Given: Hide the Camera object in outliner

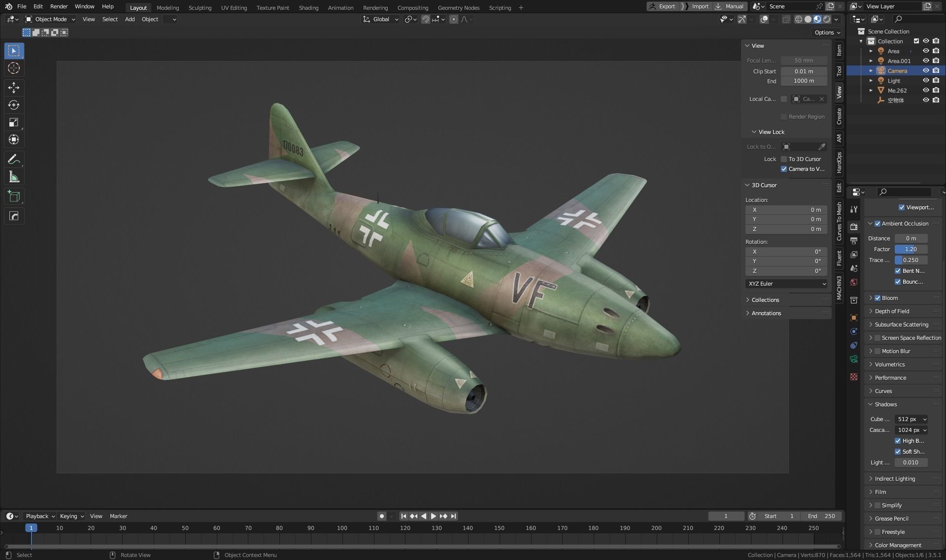Looking at the screenshot, I should tap(926, 70).
